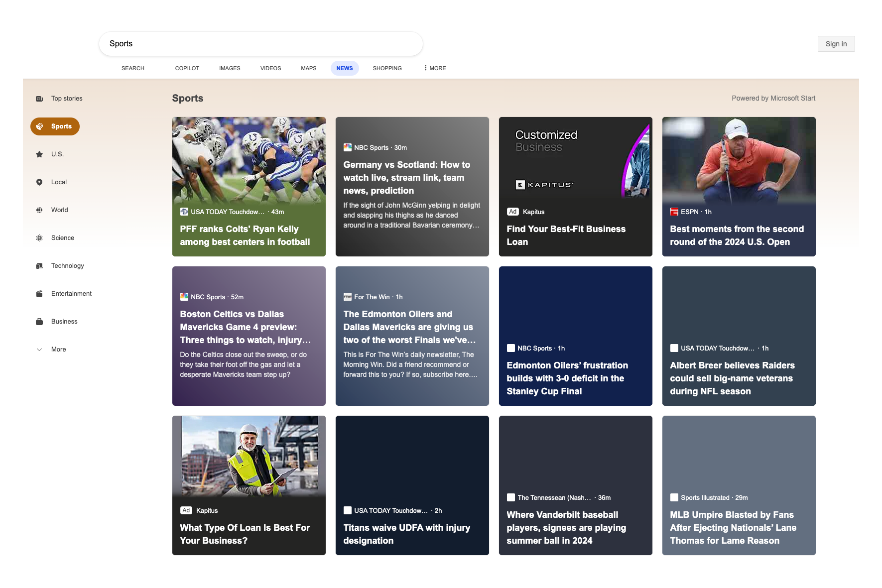Switch to the SEARCH tab
The width and height of the screenshot is (882, 588).
point(133,68)
